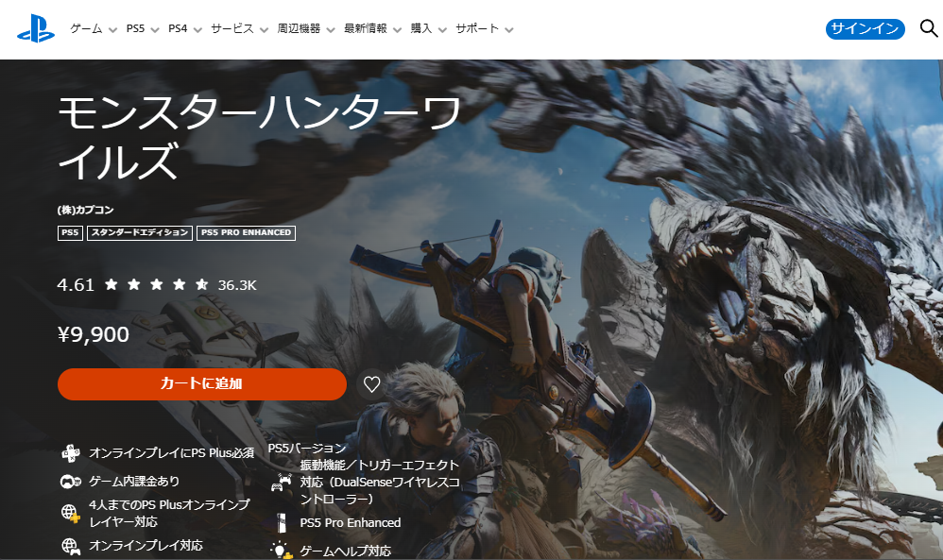Click the star rating 4.61 display

point(156,284)
